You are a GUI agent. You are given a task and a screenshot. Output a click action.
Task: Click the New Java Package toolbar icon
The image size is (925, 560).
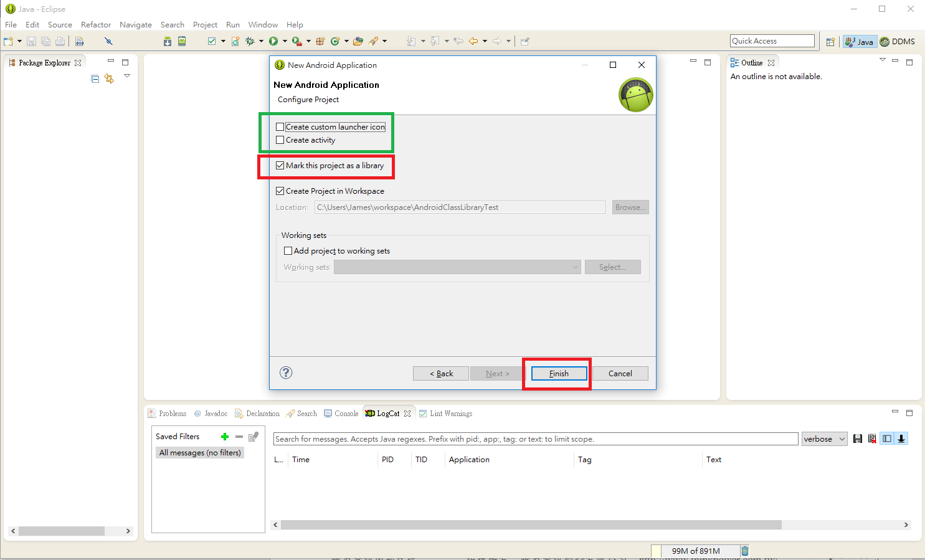[320, 41]
